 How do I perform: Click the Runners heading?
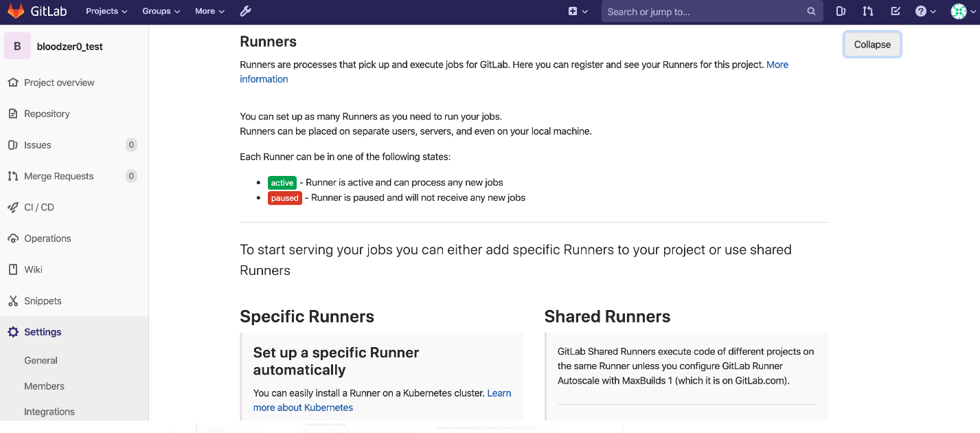(x=269, y=42)
